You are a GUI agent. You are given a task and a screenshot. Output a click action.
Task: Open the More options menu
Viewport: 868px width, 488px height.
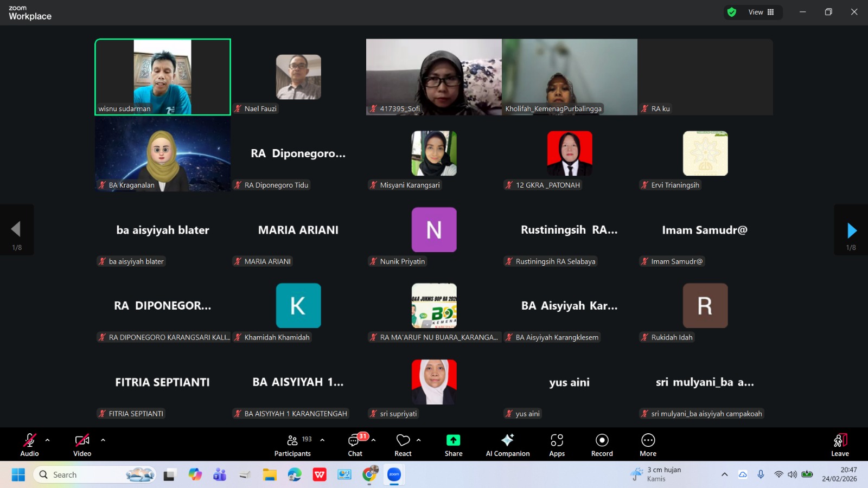point(648,445)
